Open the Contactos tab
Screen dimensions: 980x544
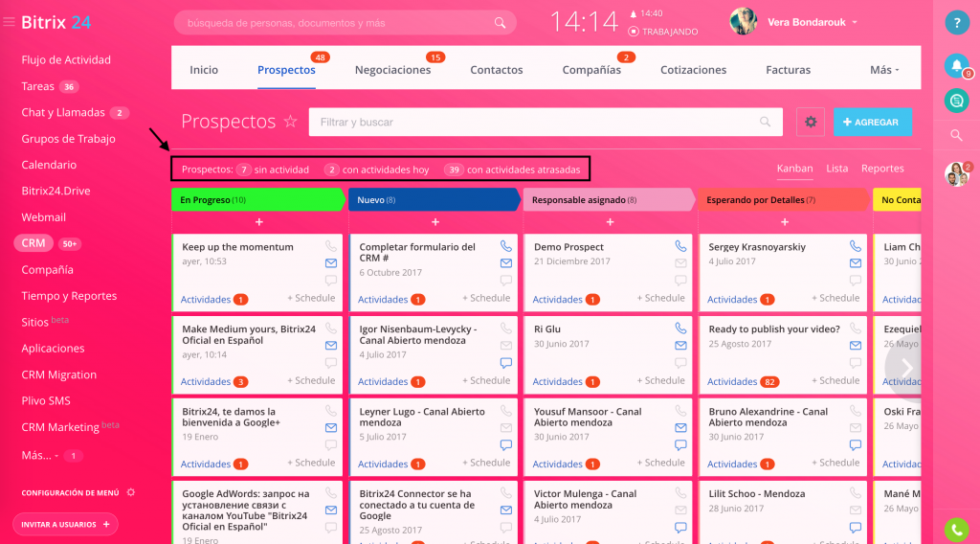pos(497,70)
